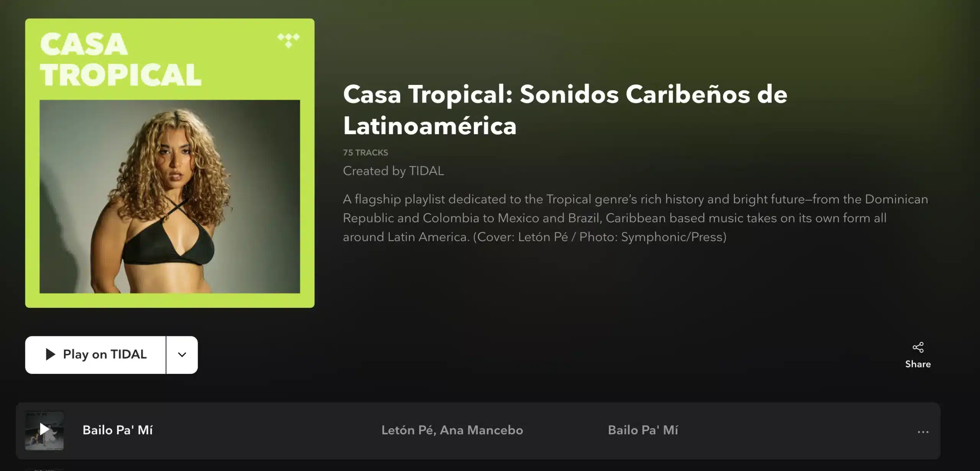This screenshot has width=980, height=471.
Task: Open artist Ana Mancebo from the track row
Action: pyautogui.click(x=482, y=430)
